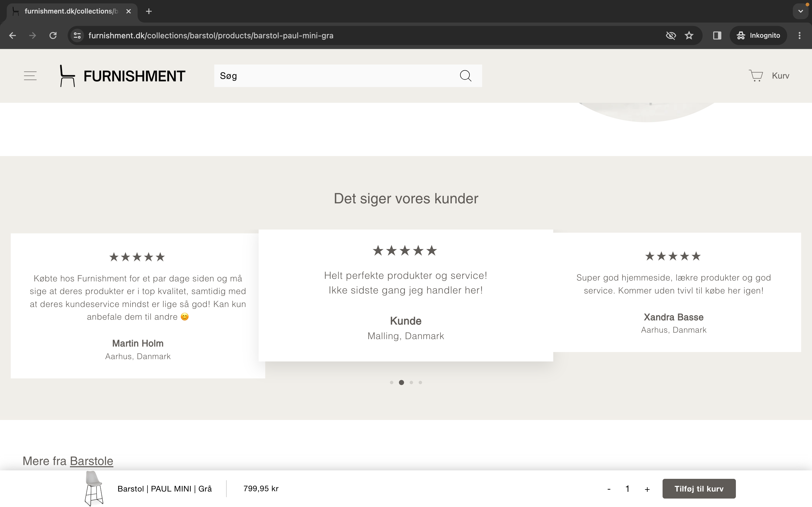Click the tracking protection eye icon
The width and height of the screenshot is (812, 507).
670,35
